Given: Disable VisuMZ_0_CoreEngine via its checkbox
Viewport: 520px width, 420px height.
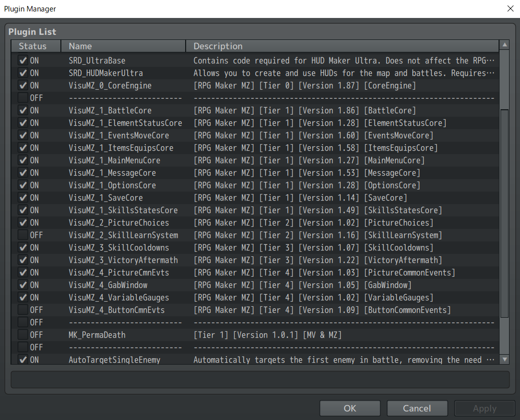Looking at the screenshot, I should pyautogui.click(x=23, y=85).
